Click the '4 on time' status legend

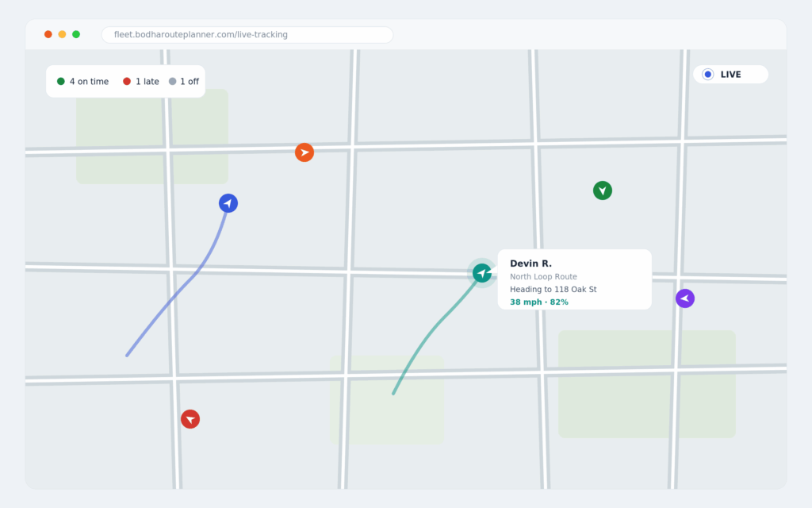(82, 82)
